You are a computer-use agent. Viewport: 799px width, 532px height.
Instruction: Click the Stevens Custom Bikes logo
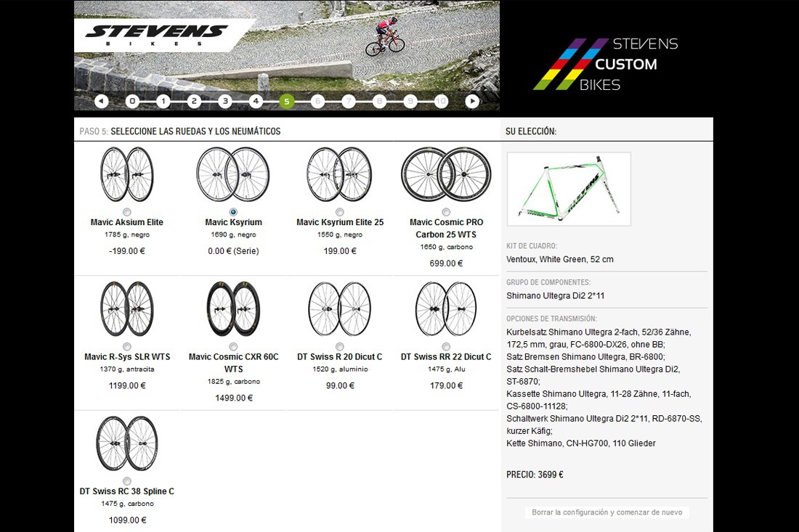(606, 65)
